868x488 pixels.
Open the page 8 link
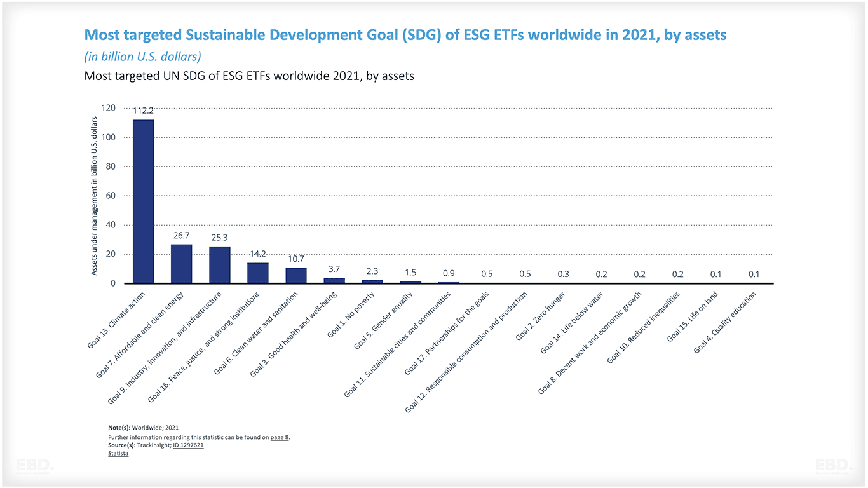point(278,437)
